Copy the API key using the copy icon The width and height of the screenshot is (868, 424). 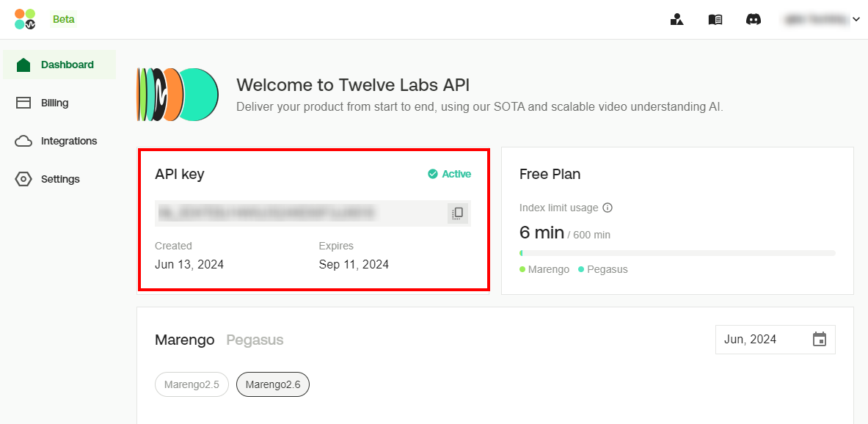click(x=457, y=213)
